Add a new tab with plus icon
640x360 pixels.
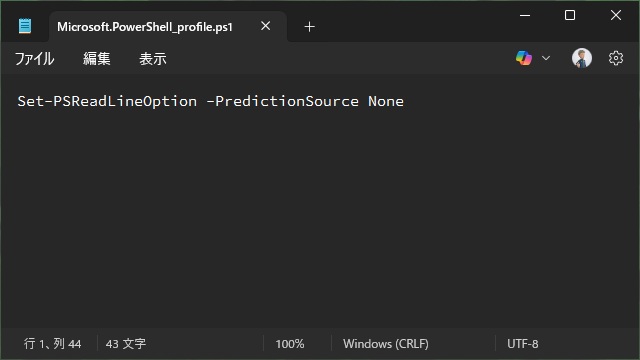pos(309,27)
